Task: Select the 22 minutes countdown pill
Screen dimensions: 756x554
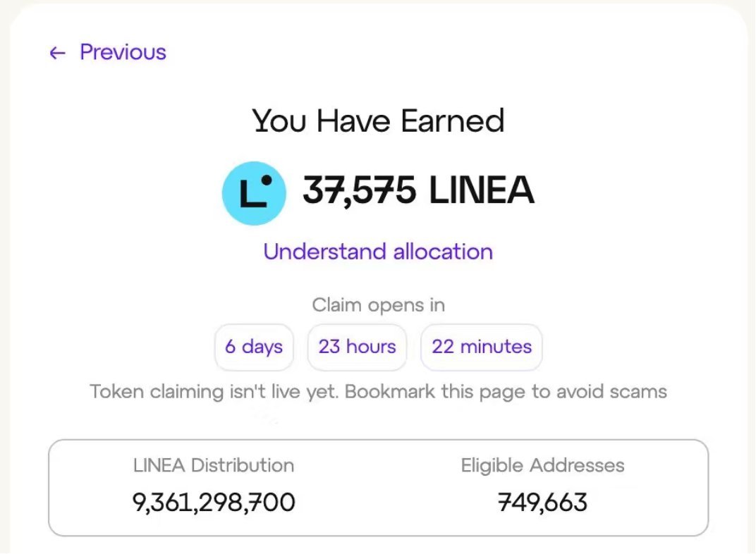Action: (482, 347)
